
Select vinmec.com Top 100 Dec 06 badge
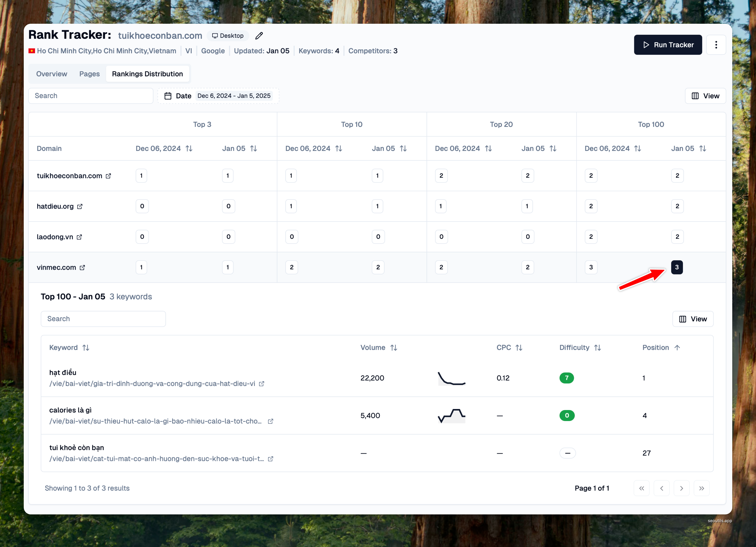pos(591,267)
